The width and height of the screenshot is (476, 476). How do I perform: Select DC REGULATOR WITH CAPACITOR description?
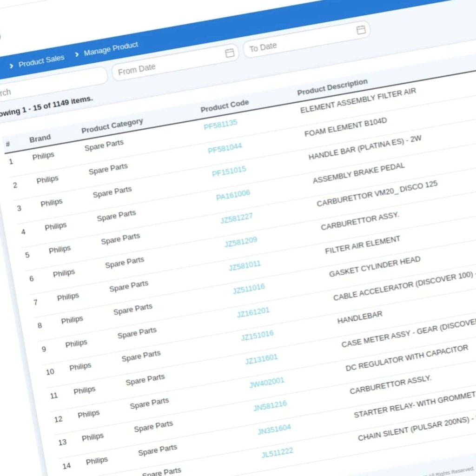[x=407, y=358]
